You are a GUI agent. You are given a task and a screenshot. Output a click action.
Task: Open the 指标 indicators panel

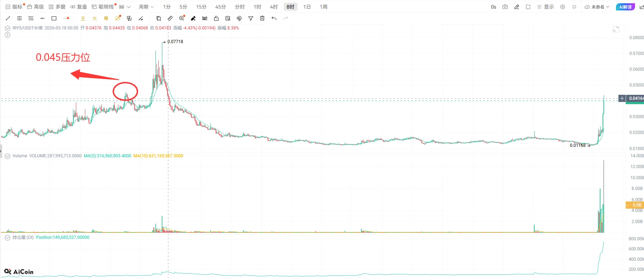14,7
